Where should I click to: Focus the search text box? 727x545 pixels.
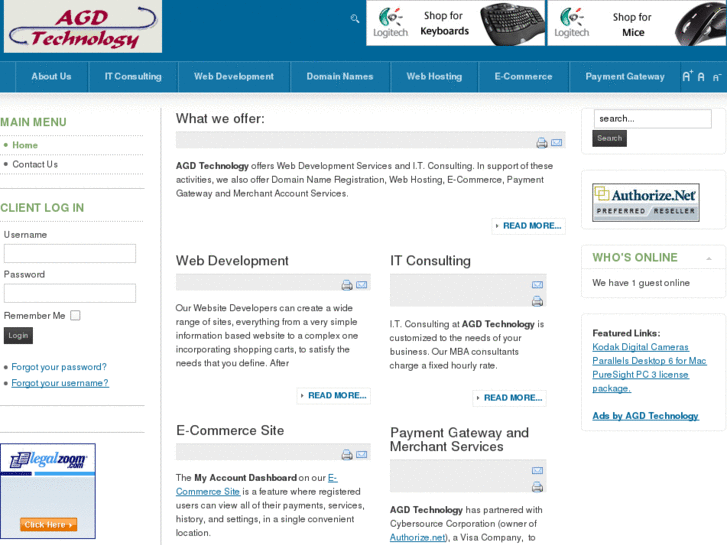652,119
